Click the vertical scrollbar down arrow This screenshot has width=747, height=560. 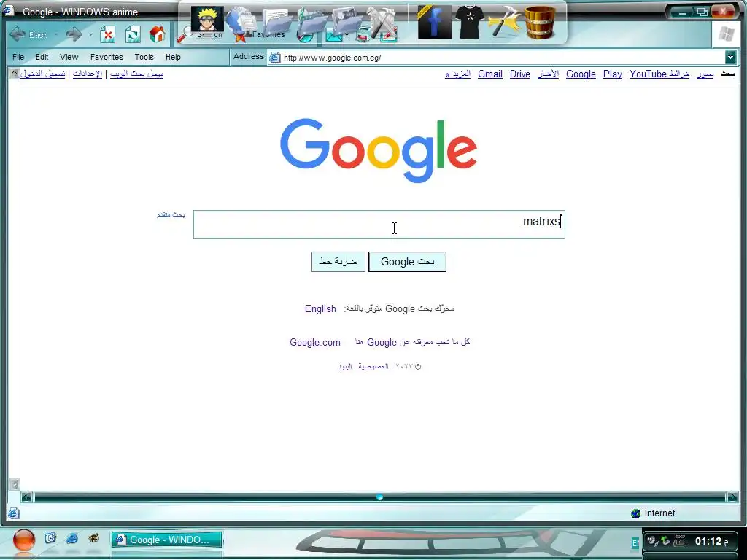(15, 484)
